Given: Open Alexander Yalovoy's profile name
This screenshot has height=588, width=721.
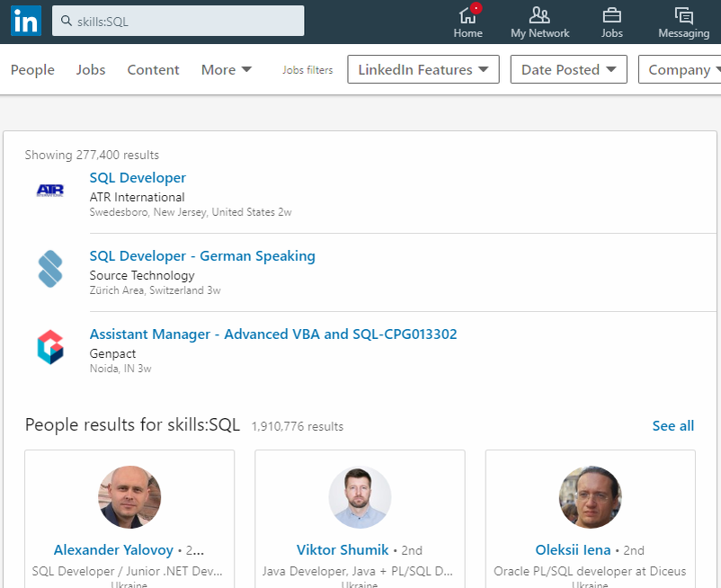Looking at the screenshot, I should 113,549.
